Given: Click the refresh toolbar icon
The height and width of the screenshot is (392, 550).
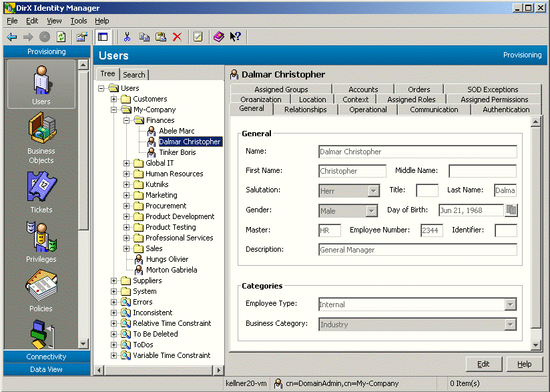Looking at the screenshot, I should pos(60,37).
